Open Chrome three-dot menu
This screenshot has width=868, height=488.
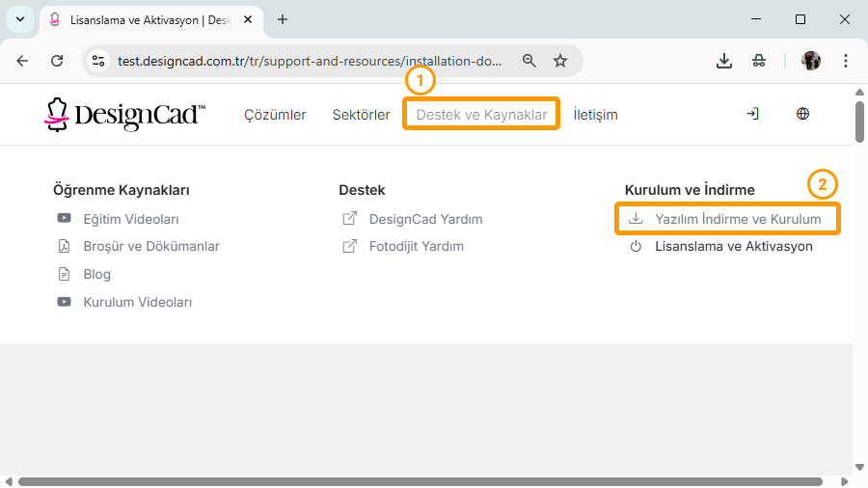(846, 61)
